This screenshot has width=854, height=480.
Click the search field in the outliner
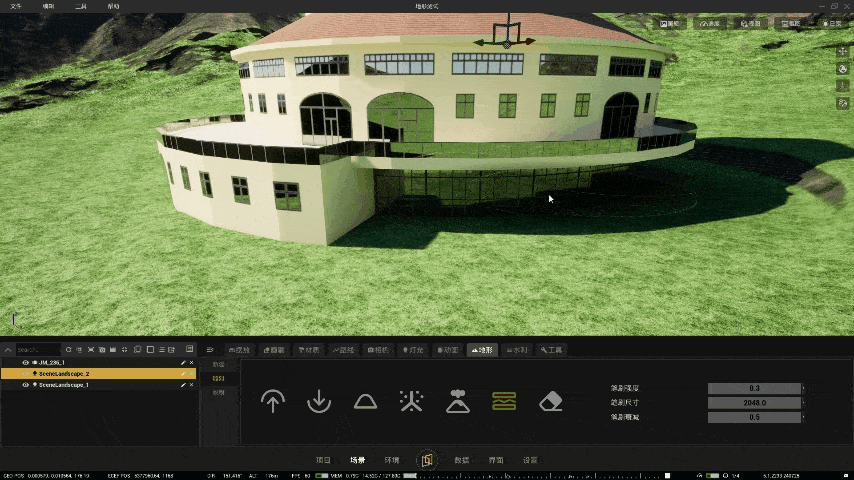pyautogui.click(x=38, y=350)
